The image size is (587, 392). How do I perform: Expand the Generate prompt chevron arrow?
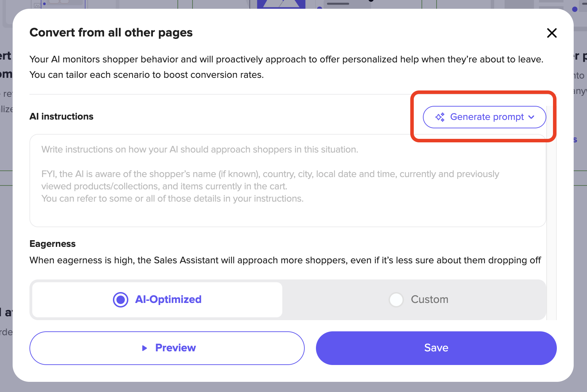tap(531, 117)
